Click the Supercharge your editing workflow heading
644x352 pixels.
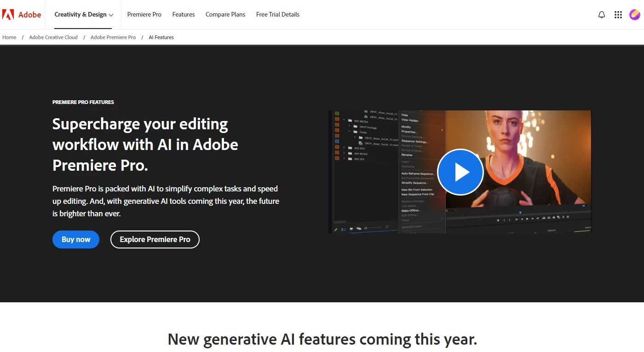[145, 144]
